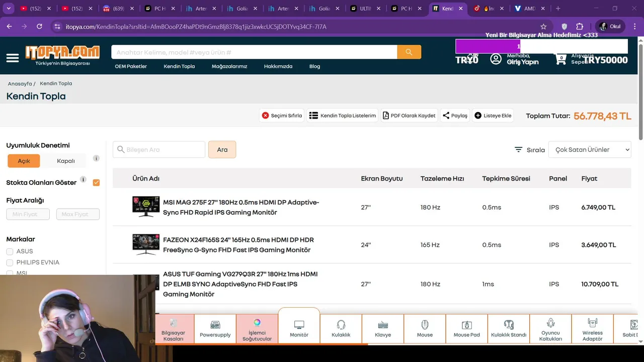Select the Monitör category tab

tap(299, 327)
